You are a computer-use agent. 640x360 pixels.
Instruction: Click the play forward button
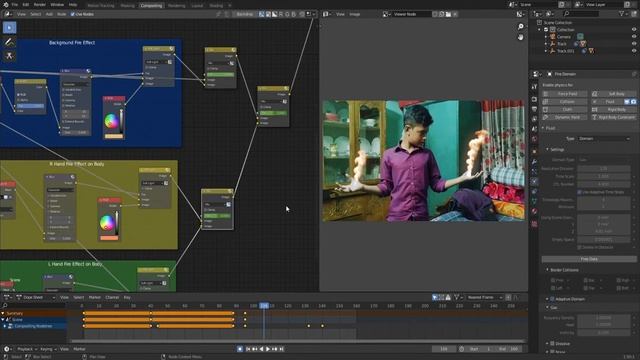268,349
